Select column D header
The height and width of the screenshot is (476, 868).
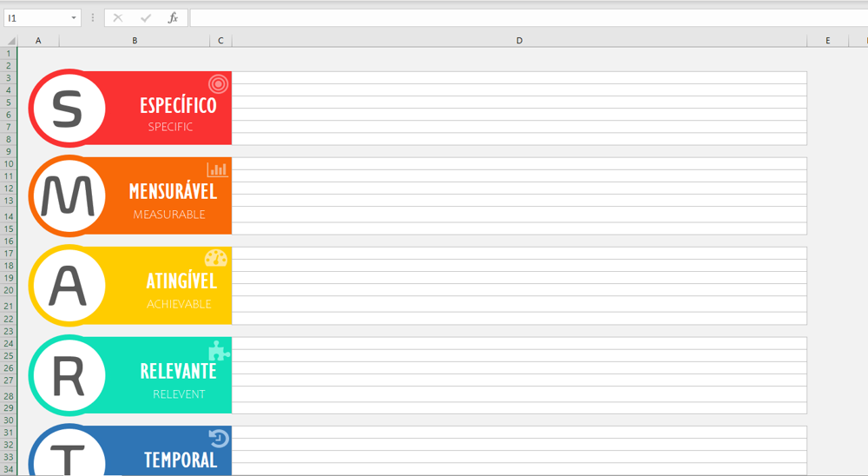(519, 41)
